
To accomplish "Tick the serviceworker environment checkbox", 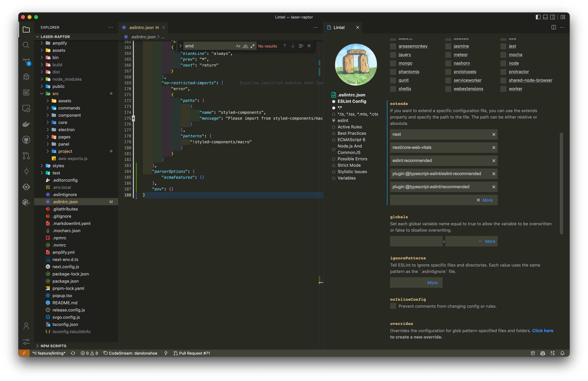I will coord(448,80).
